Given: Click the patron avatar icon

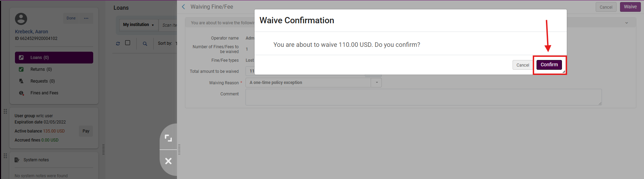Looking at the screenshot, I should (21, 19).
